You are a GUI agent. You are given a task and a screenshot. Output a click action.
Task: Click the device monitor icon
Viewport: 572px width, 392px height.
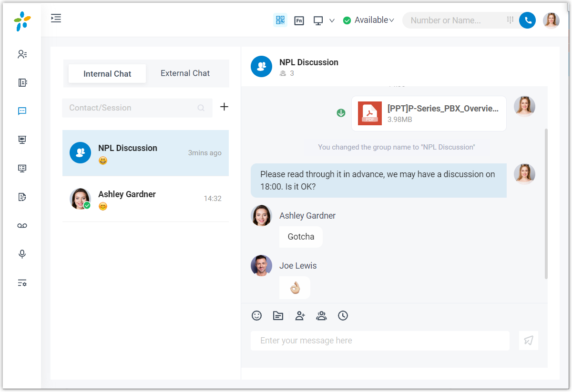point(318,20)
